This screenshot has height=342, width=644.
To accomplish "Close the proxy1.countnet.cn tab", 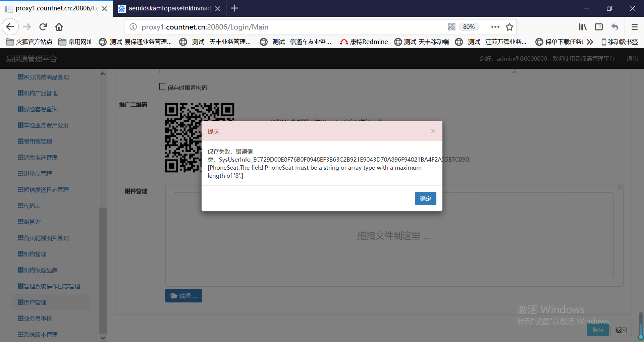I will 104,8.
